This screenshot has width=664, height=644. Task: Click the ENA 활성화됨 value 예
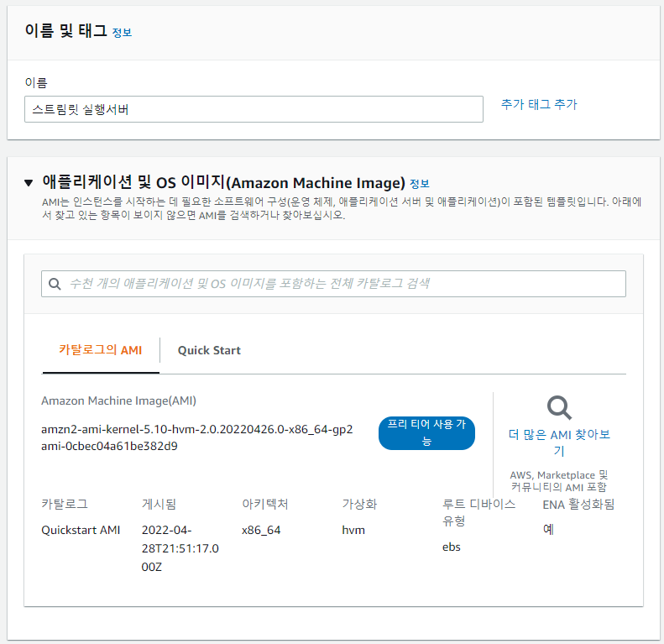pos(548,529)
